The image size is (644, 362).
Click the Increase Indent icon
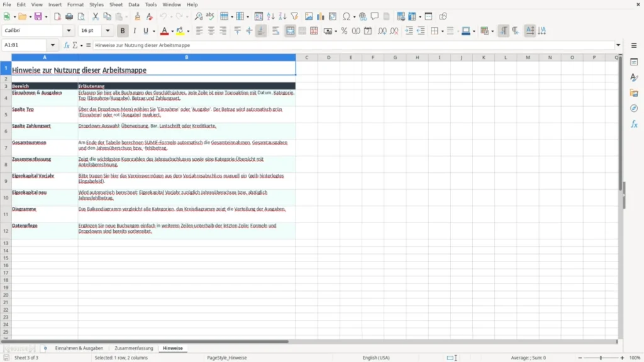(409, 31)
